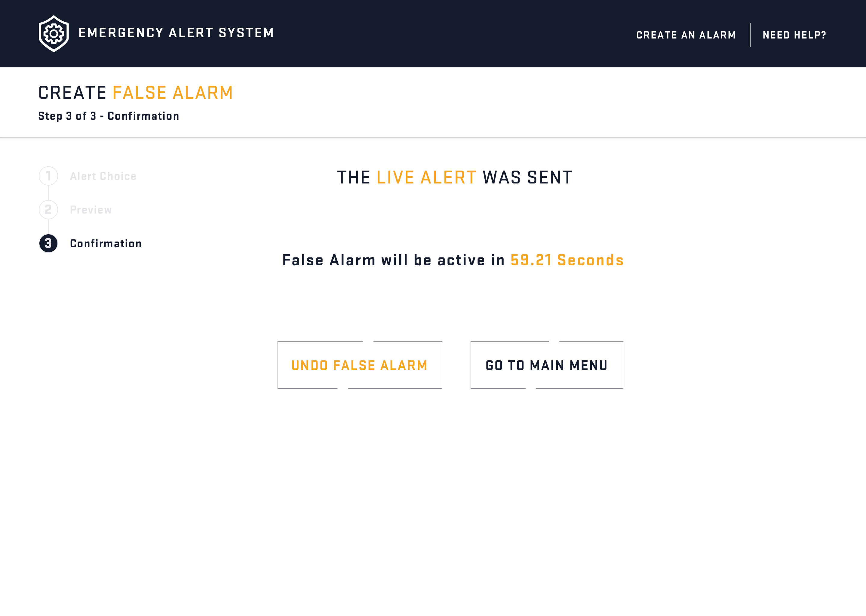Click 'Step 3 of 3 - Confirmation' subtitle

(x=109, y=116)
